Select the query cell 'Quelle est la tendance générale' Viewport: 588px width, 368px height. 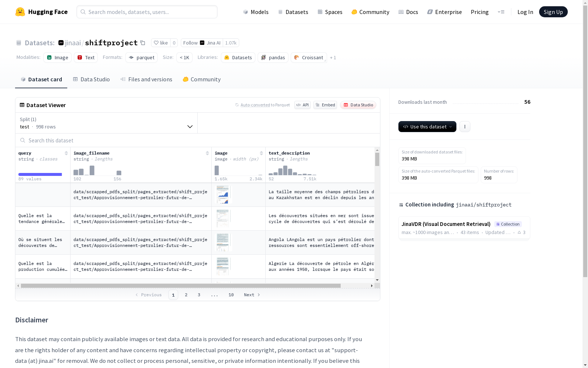tap(43, 219)
